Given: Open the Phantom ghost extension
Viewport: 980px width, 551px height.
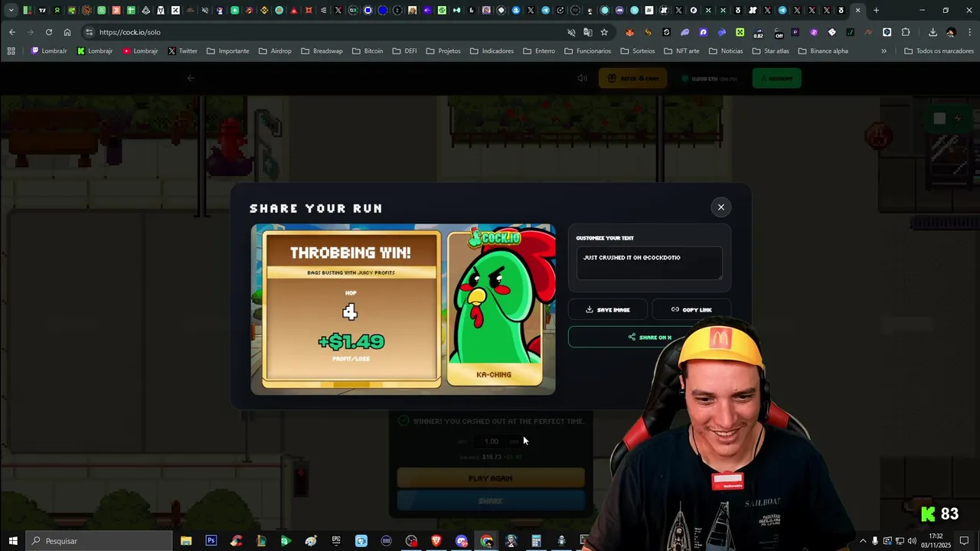Looking at the screenshot, I should (x=684, y=32).
